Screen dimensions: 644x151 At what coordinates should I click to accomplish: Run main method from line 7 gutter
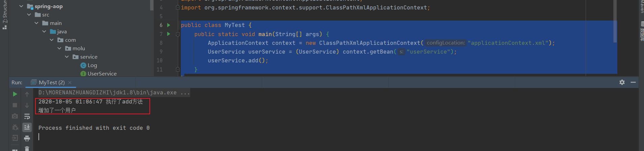click(x=169, y=34)
